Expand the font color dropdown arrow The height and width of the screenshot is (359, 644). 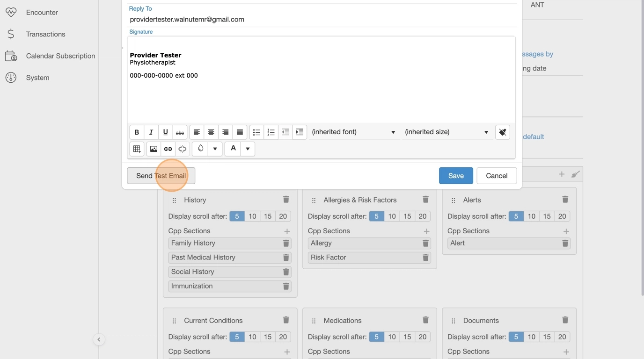tap(248, 149)
